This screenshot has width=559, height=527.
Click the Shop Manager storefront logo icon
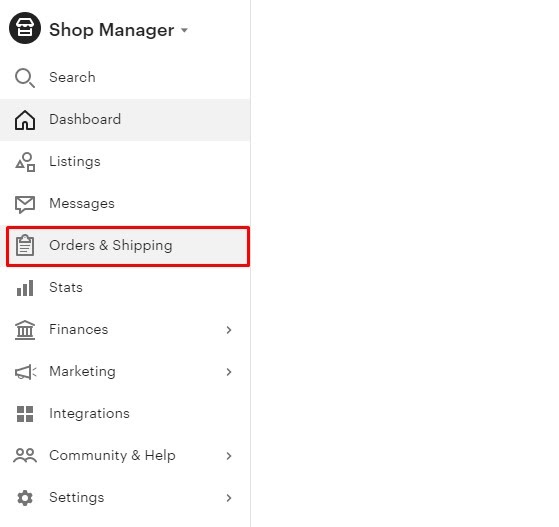(x=25, y=28)
